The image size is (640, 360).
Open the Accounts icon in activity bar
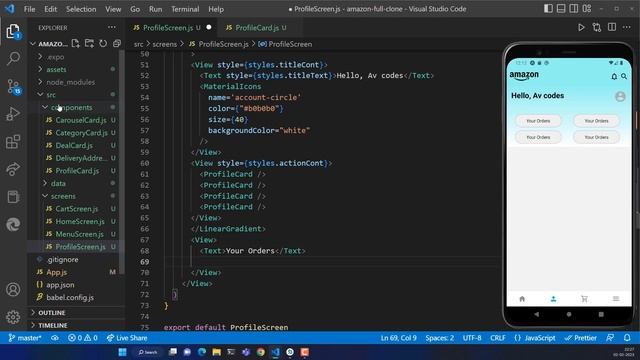tap(13, 289)
